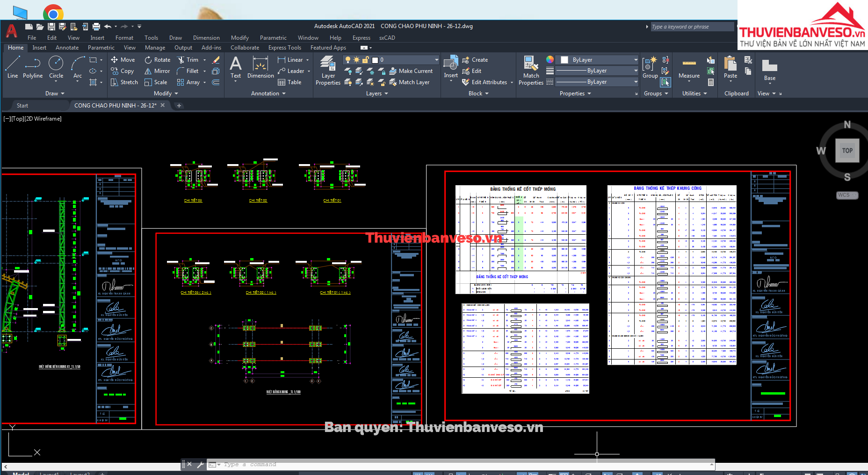Click the Erase tool icon
The image size is (868, 475).
[216, 60]
